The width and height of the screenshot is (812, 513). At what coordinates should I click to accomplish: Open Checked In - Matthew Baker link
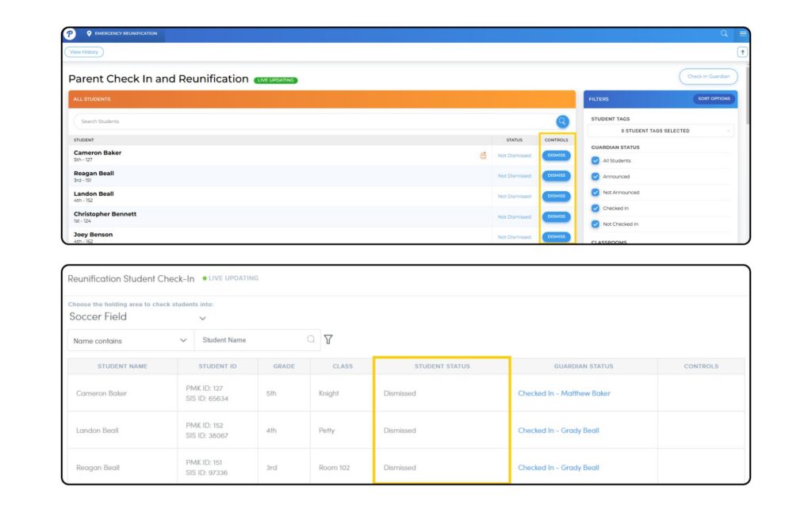pyautogui.click(x=564, y=393)
